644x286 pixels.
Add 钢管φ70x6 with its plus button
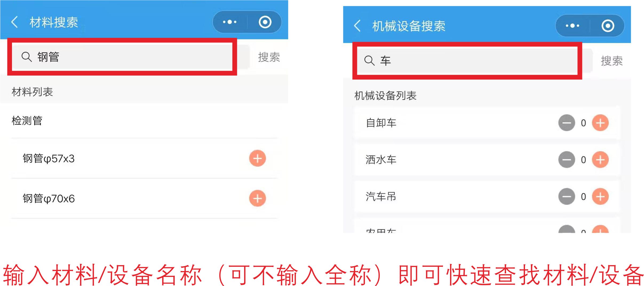[x=257, y=198]
